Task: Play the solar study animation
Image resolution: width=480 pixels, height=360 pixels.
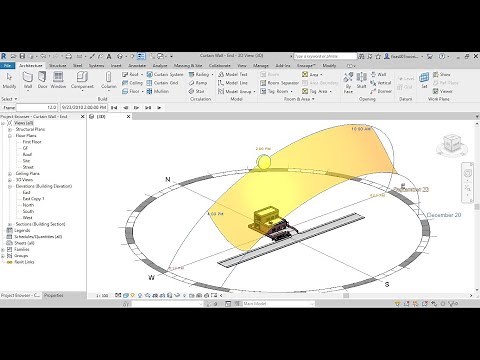Action: pos(159,108)
